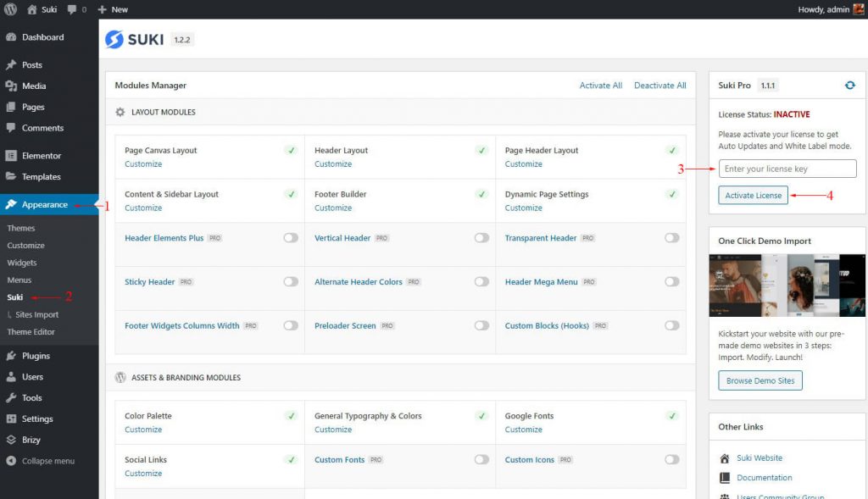The height and width of the screenshot is (499, 868).
Task: Click the Documentation book icon
Action: [724, 478]
